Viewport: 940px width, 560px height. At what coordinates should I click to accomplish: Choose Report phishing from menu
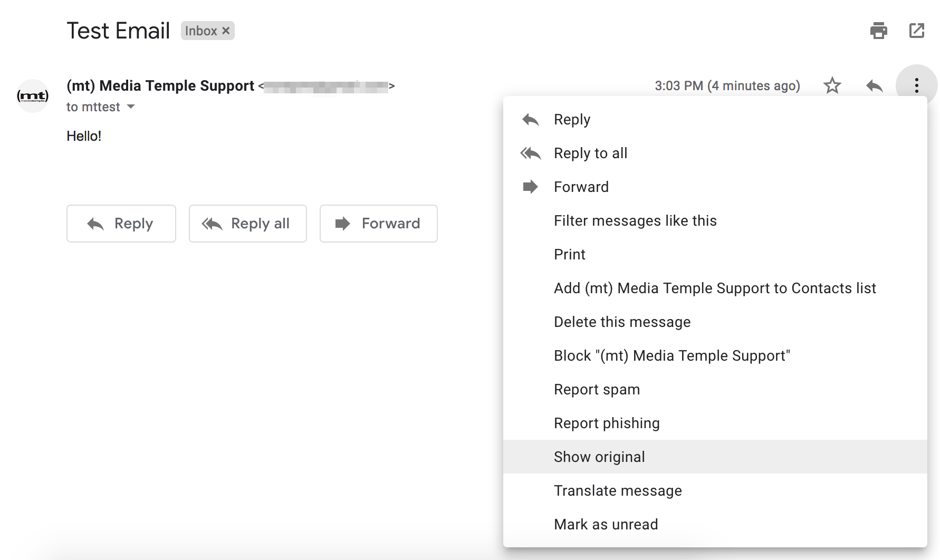click(x=607, y=423)
